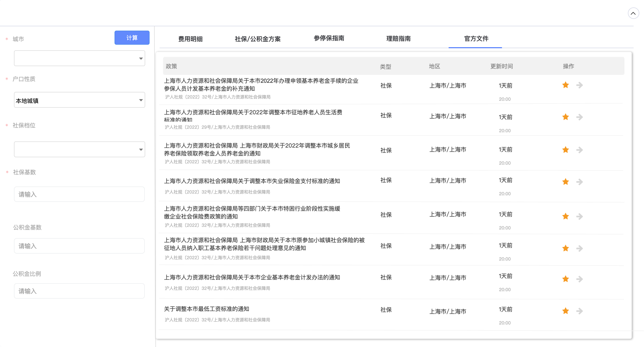
Task: Click the arrow icon for the 特困行业 policy
Action: (579, 216)
